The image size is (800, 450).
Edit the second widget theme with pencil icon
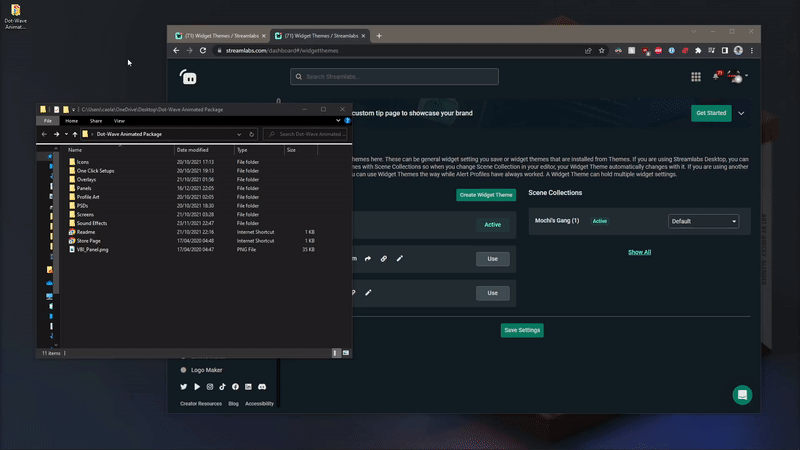click(x=368, y=293)
